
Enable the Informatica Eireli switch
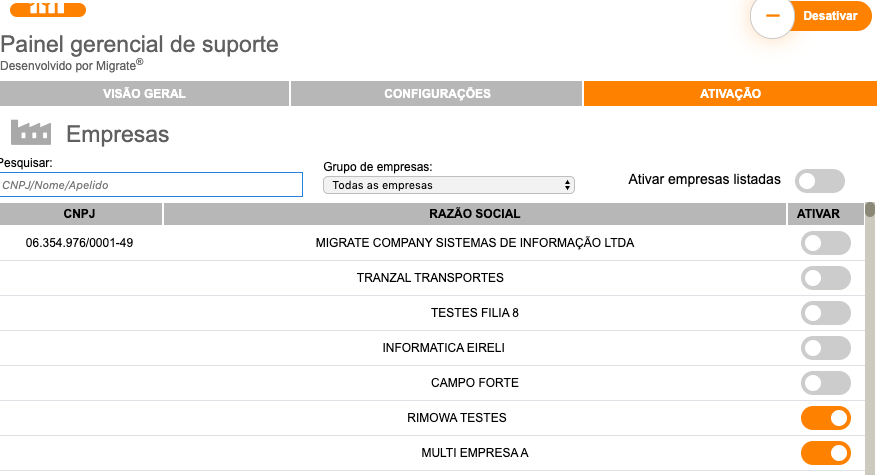(826, 348)
